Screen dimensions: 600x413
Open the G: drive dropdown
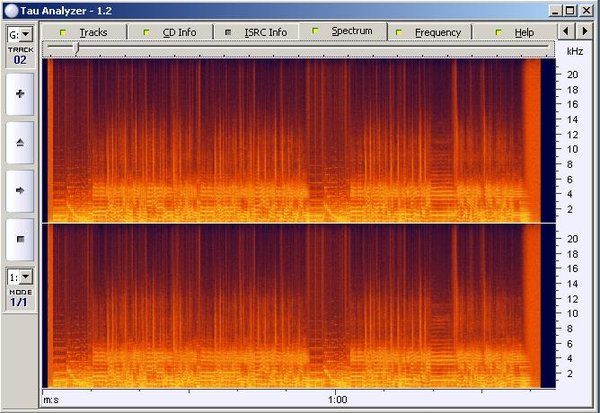(26, 35)
